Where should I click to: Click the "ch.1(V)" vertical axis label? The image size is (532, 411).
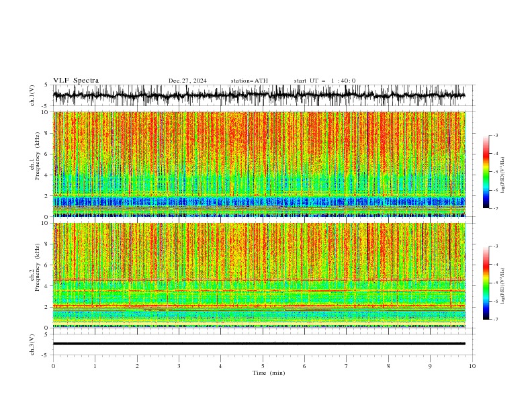[32, 95]
